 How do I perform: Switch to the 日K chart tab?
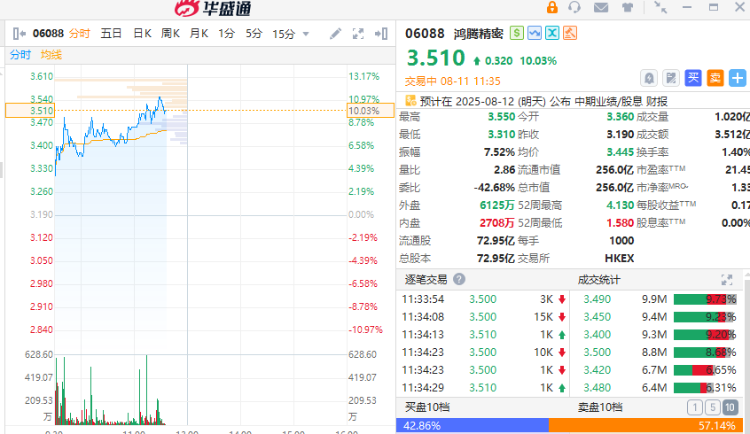tap(143, 34)
